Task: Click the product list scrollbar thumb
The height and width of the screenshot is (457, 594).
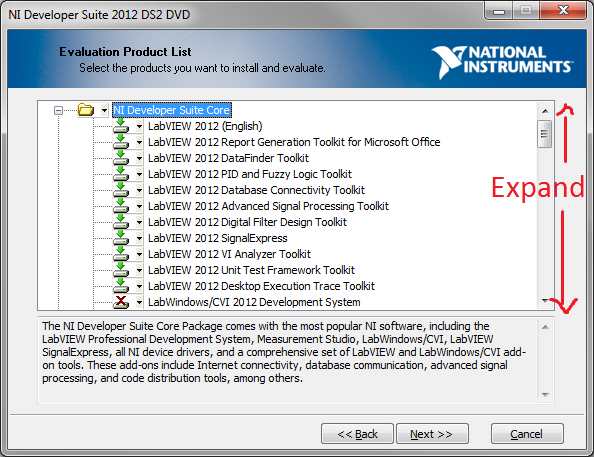Action: coord(545,134)
